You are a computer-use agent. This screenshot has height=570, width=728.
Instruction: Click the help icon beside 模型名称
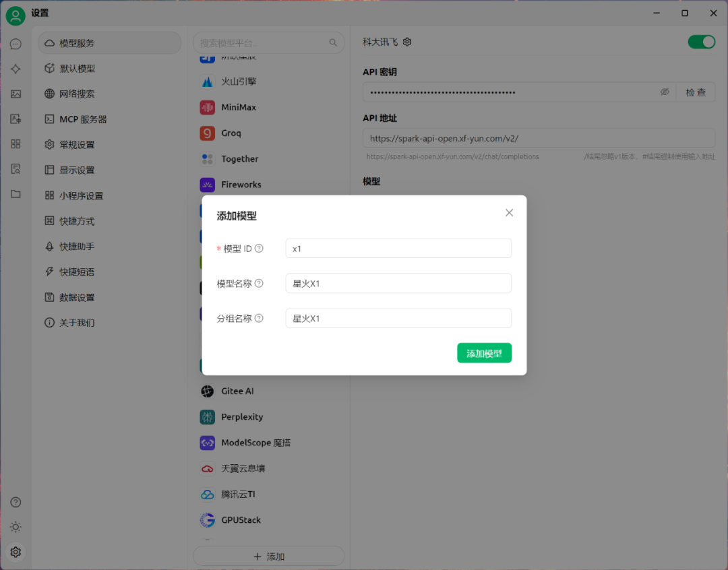click(259, 283)
